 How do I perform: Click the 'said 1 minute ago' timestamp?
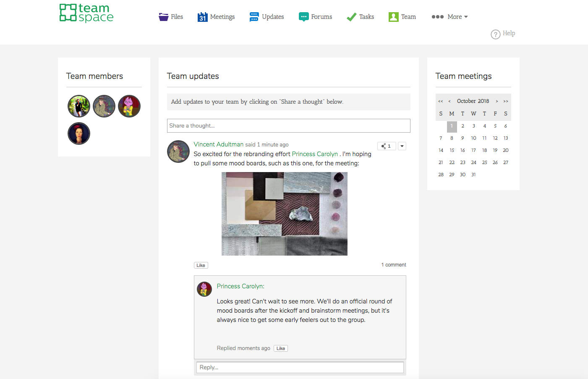click(267, 145)
